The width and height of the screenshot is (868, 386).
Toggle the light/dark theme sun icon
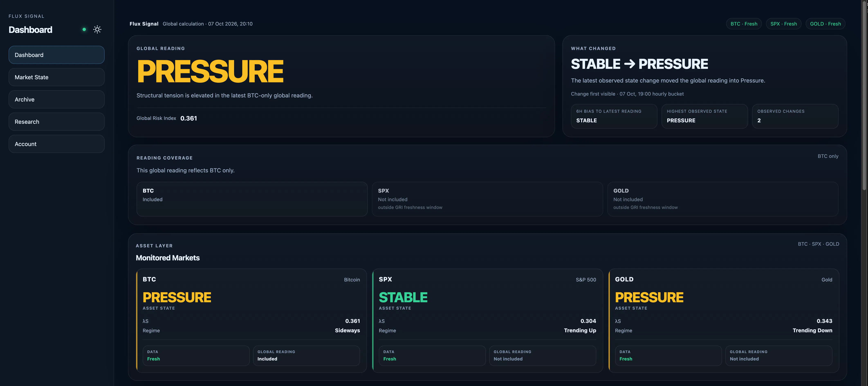click(x=97, y=29)
